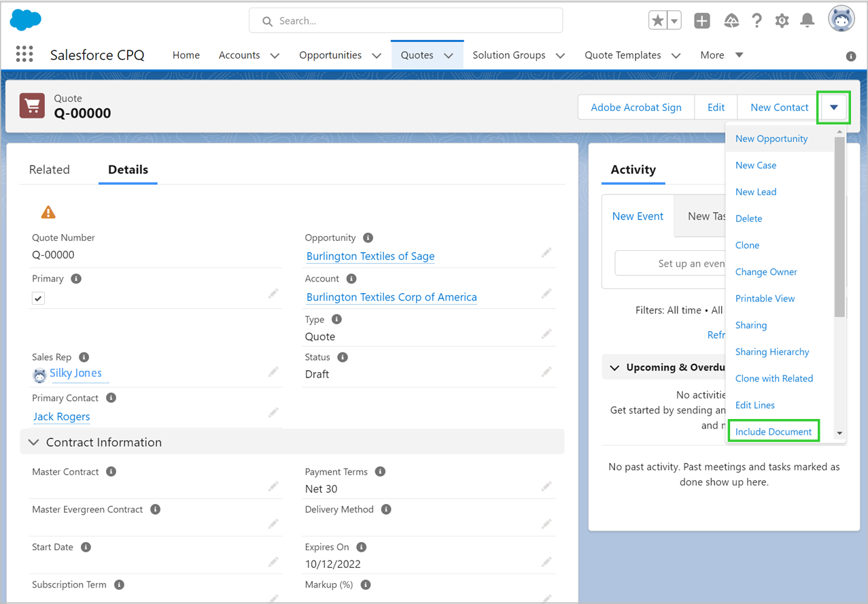This screenshot has width=868, height=604.
Task: Collapse the Upcoming & Overdue section
Action: (x=614, y=367)
